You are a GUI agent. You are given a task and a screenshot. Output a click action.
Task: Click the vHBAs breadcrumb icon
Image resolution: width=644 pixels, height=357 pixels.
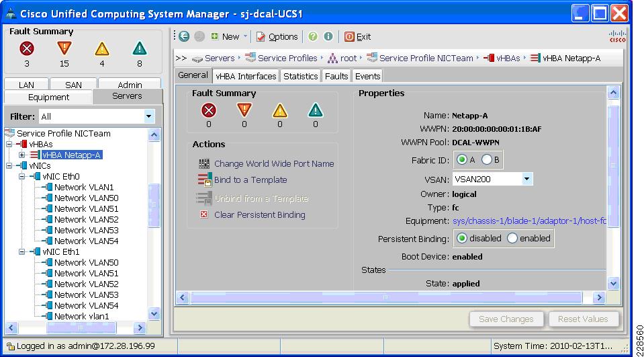pyautogui.click(x=489, y=58)
